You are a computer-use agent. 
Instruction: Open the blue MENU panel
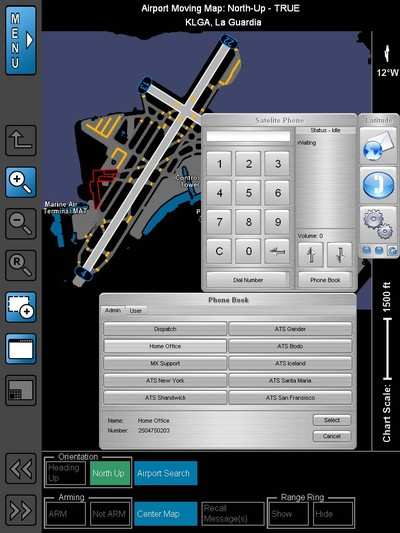[x=21, y=40]
